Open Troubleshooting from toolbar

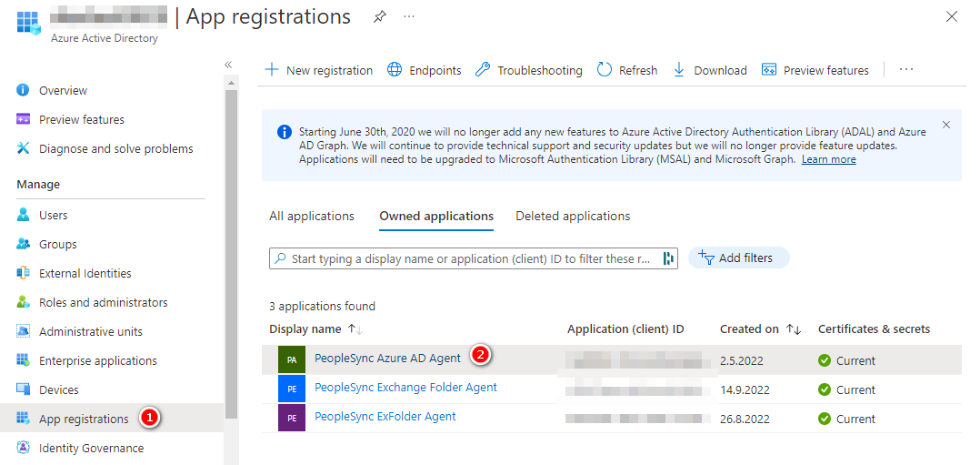tap(529, 70)
